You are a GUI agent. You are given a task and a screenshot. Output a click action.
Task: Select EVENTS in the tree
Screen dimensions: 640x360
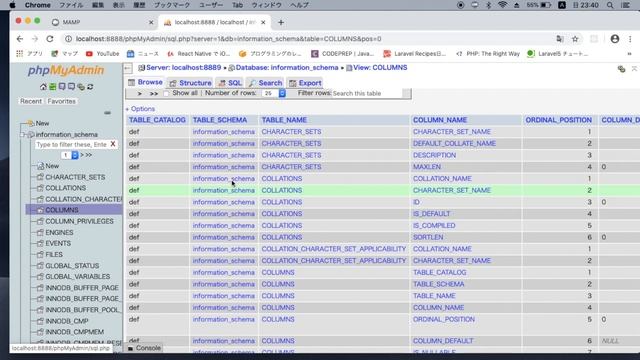58,243
